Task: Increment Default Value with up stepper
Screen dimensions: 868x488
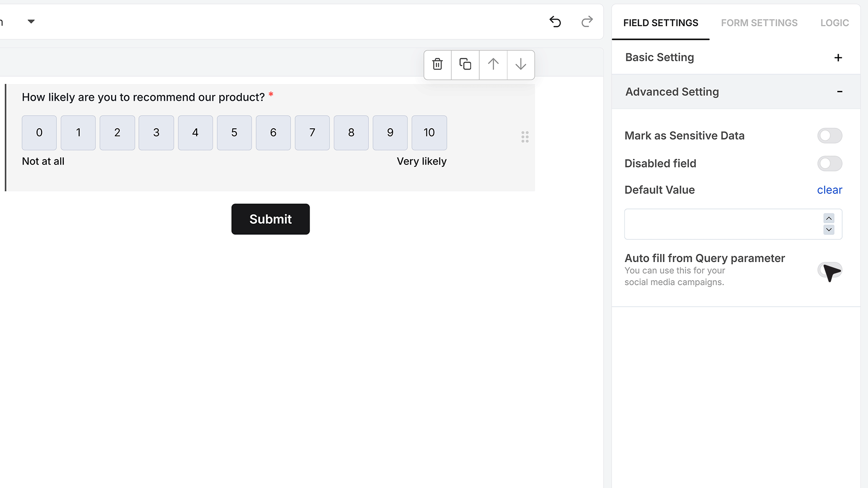Action: (829, 218)
